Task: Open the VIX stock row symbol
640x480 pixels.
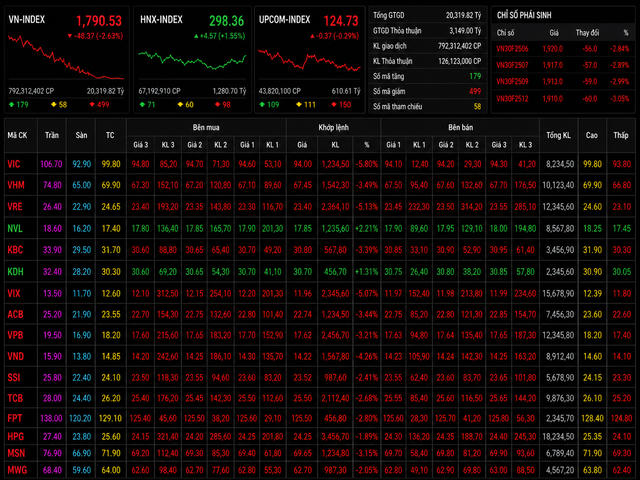Action: pyautogui.click(x=14, y=293)
